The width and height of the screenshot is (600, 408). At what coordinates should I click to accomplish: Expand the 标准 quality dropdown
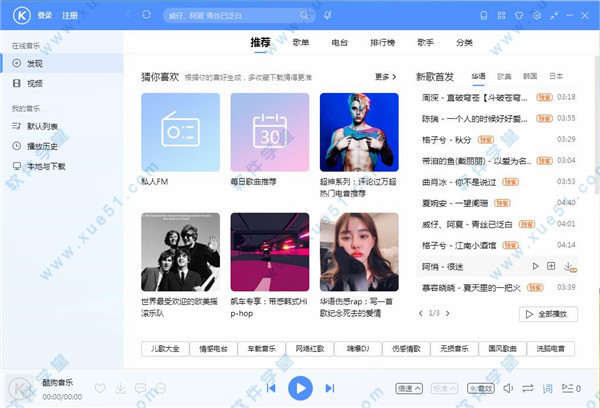pos(444,388)
